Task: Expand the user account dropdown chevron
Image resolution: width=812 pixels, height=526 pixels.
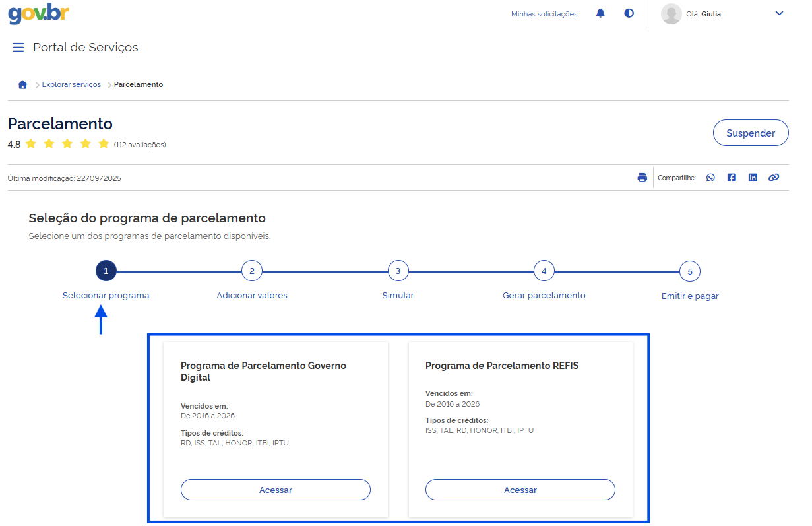Action: click(779, 13)
